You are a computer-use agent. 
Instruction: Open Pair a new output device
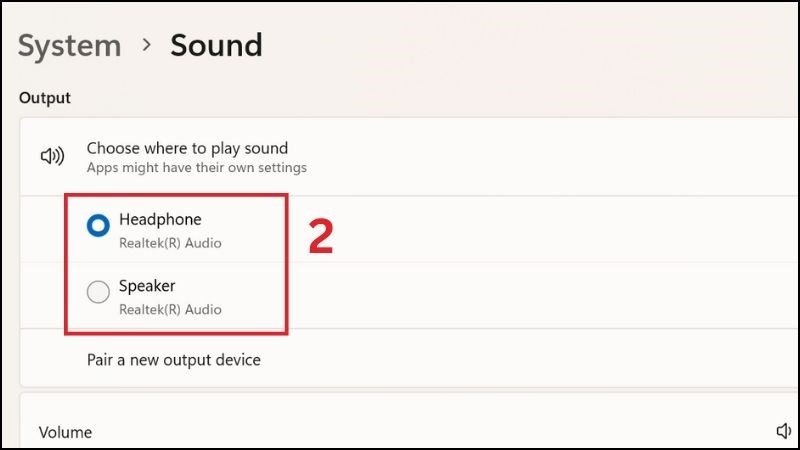point(174,359)
